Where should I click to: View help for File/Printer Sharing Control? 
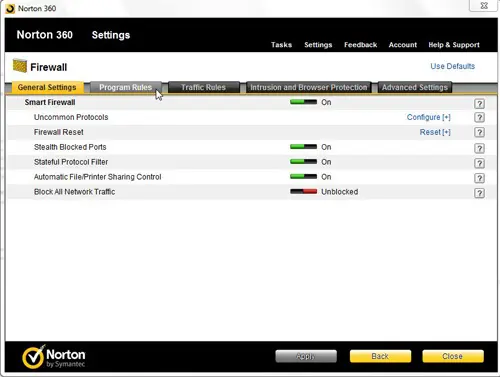(x=479, y=178)
